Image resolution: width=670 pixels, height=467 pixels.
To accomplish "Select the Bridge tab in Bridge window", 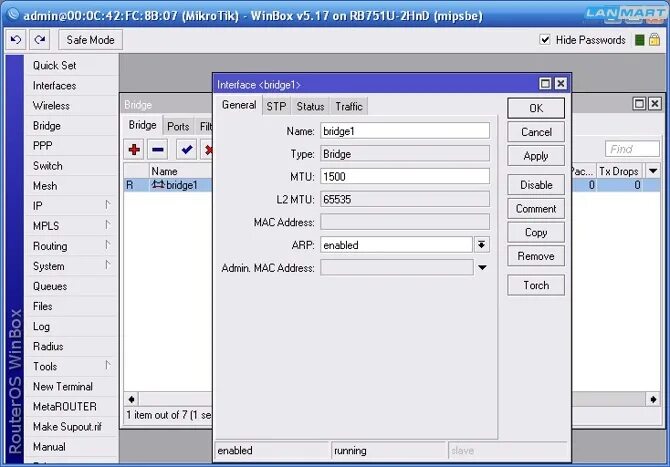I will [x=142, y=125].
